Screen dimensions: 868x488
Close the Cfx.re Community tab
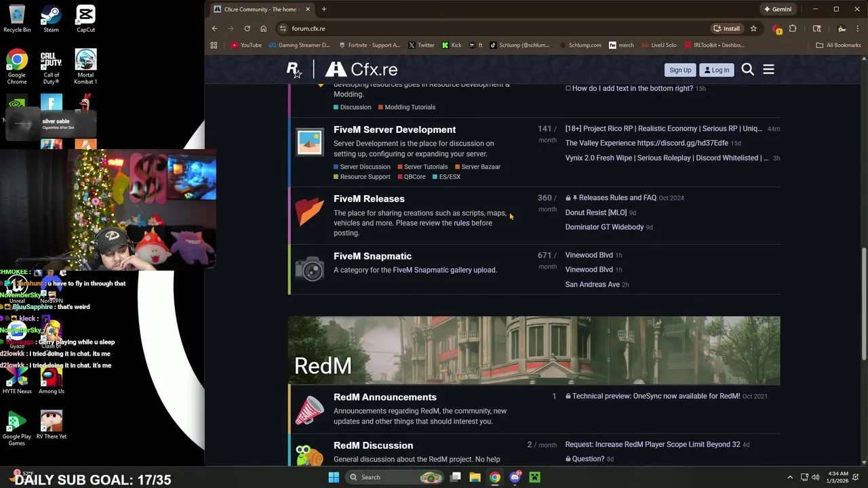pos(308,9)
